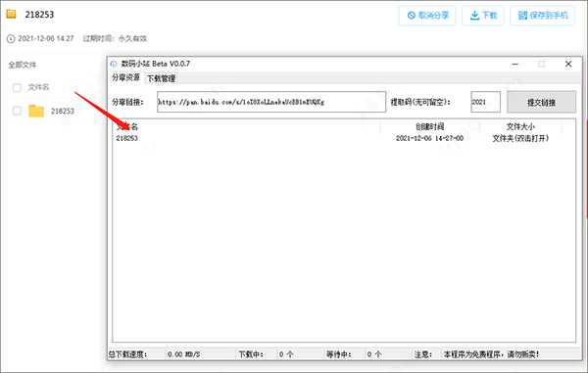The width and height of the screenshot is (588, 373).
Task: Click the 取消分享 button in Baidu pan
Action: coord(427,16)
